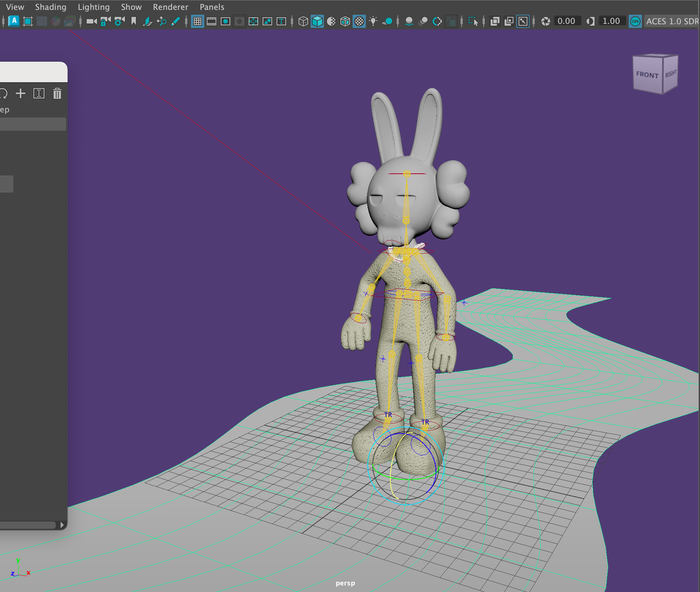Open the View menu
700x592 pixels.
coord(15,7)
